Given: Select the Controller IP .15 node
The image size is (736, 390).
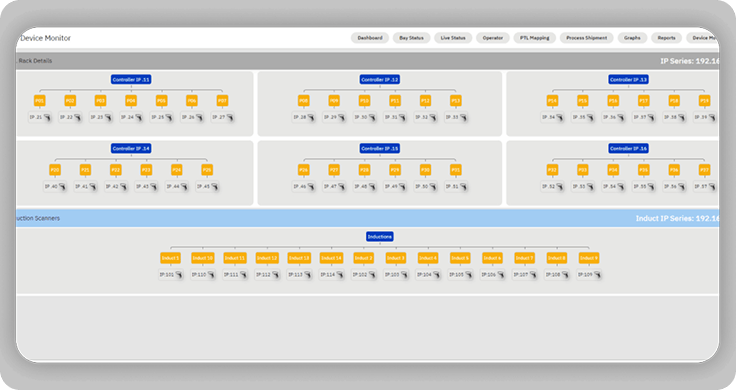Looking at the screenshot, I should [x=380, y=149].
